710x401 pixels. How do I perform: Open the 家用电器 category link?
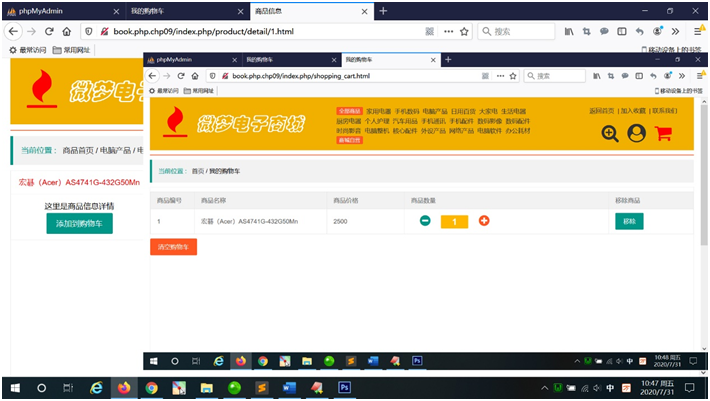(378, 111)
